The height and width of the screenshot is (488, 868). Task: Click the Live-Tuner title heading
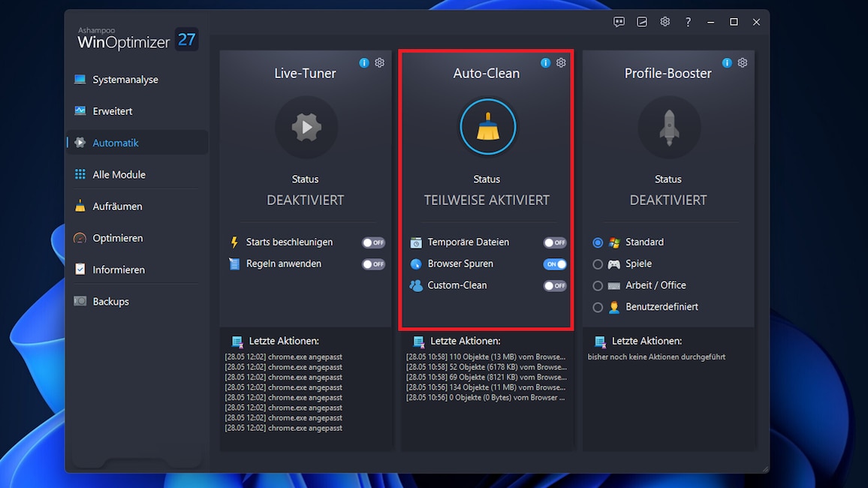305,73
